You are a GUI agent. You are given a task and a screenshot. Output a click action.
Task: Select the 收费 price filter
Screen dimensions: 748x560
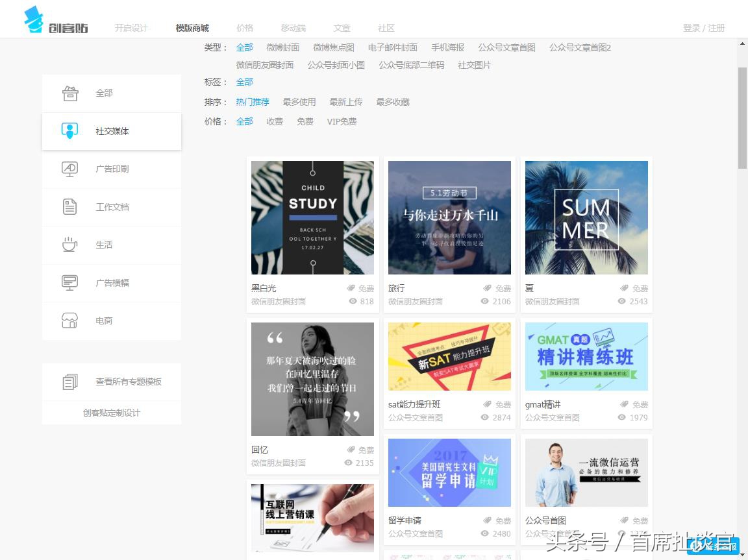[x=274, y=121]
